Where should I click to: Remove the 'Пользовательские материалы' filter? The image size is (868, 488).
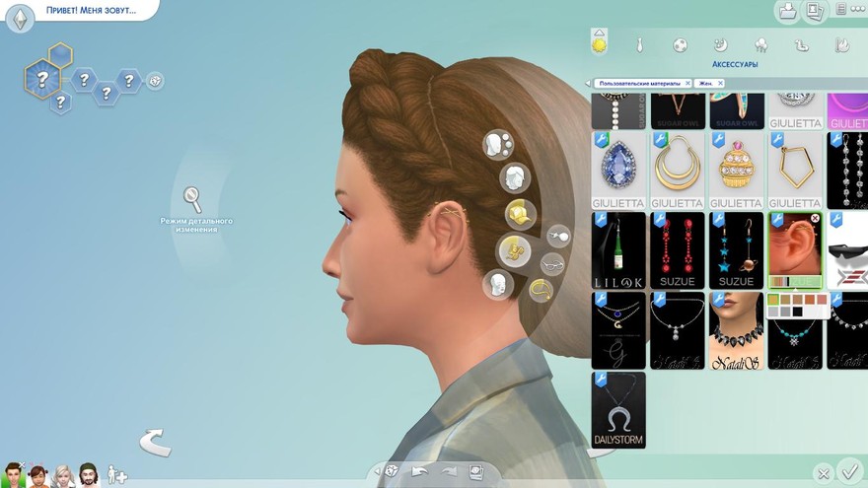pos(687,83)
